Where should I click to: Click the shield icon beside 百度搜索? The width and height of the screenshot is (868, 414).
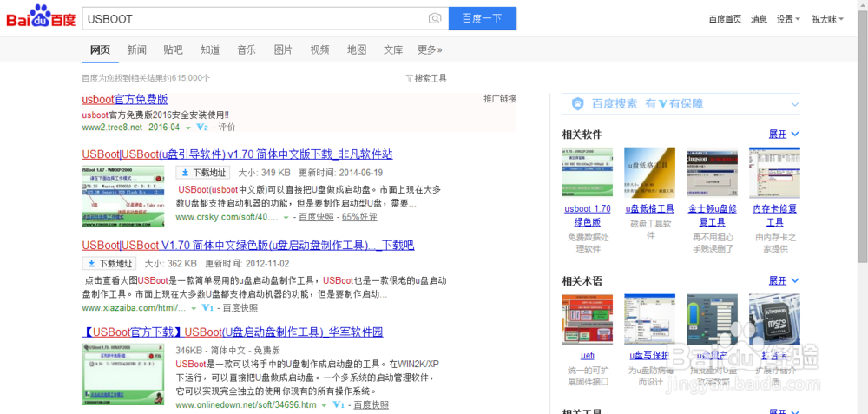(x=578, y=103)
